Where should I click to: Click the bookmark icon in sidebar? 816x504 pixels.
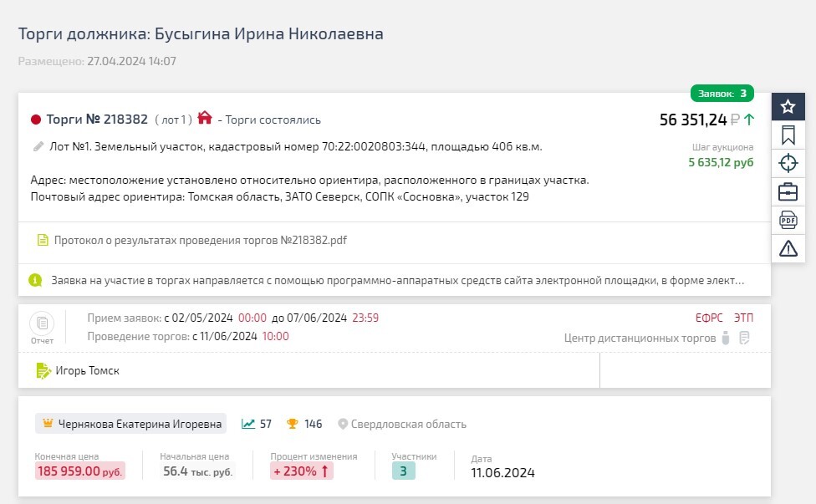(x=788, y=135)
